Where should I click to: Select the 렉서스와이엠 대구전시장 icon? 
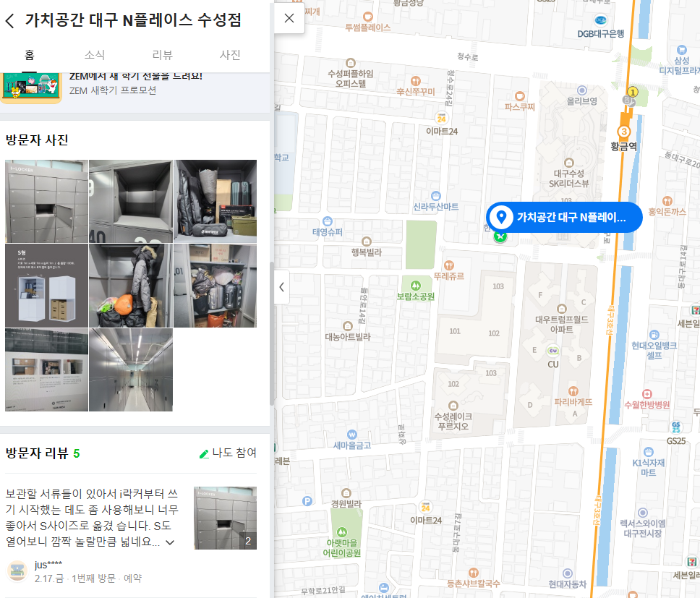click(x=642, y=513)
